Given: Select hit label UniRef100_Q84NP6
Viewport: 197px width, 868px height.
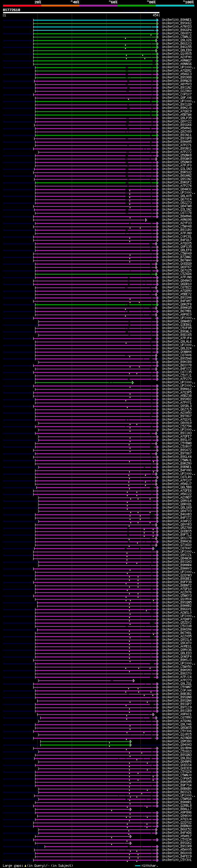Looking at the screenshot, I should [x=176, y=762].
